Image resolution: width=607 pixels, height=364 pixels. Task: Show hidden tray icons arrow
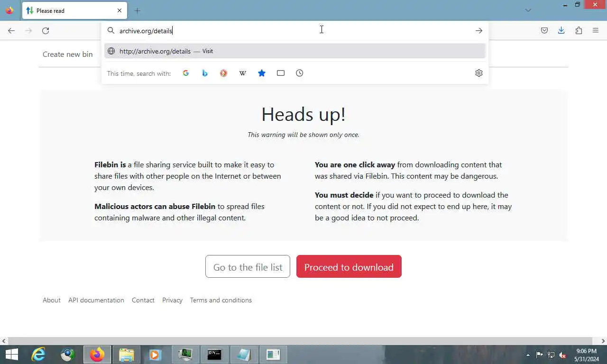(528, 355)
